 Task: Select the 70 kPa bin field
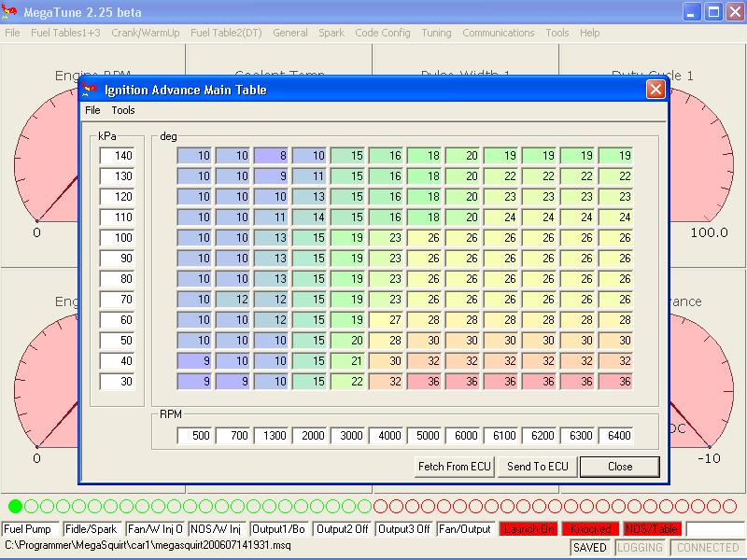tap(118, 299)
